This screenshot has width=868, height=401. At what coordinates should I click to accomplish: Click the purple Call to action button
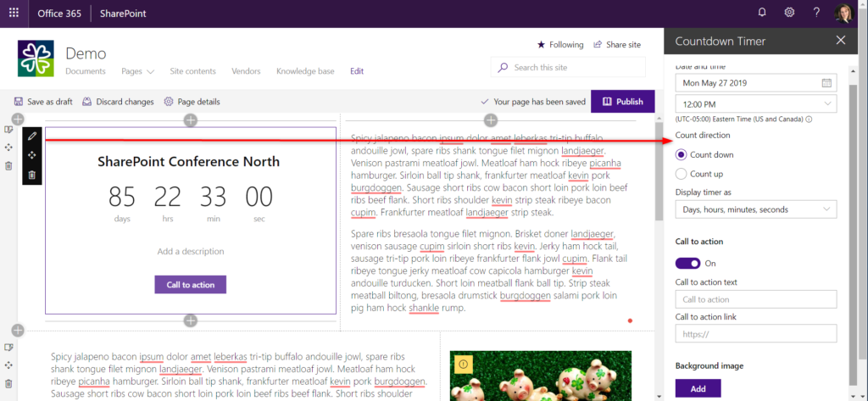191,284
